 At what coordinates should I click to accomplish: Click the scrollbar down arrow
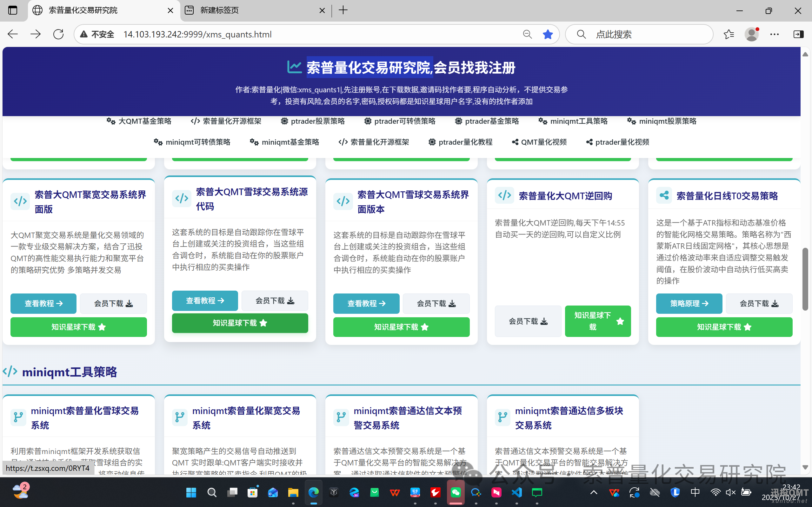coord(805,467)
